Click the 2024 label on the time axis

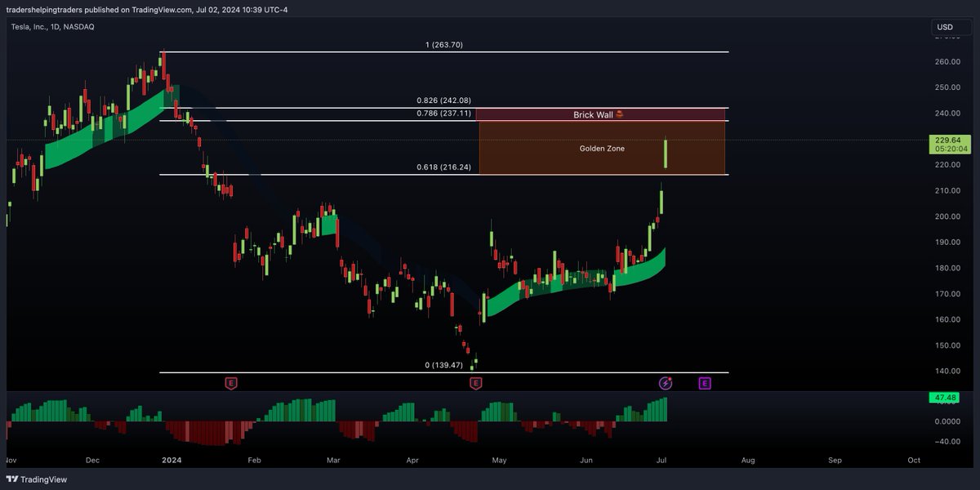tap(171, 461)
